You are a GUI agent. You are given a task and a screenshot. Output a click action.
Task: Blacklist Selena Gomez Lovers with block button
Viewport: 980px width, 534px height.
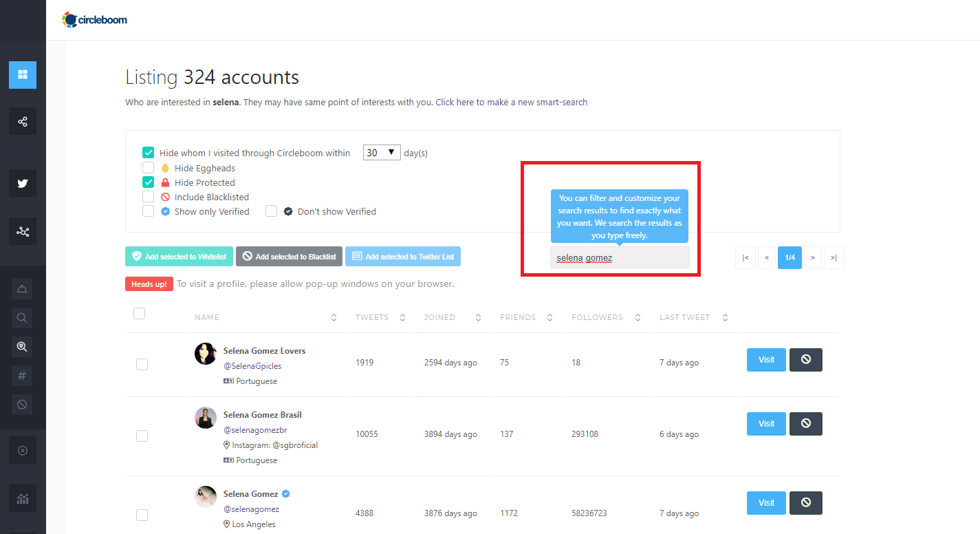pyautogui.click(x=806, y=360)
